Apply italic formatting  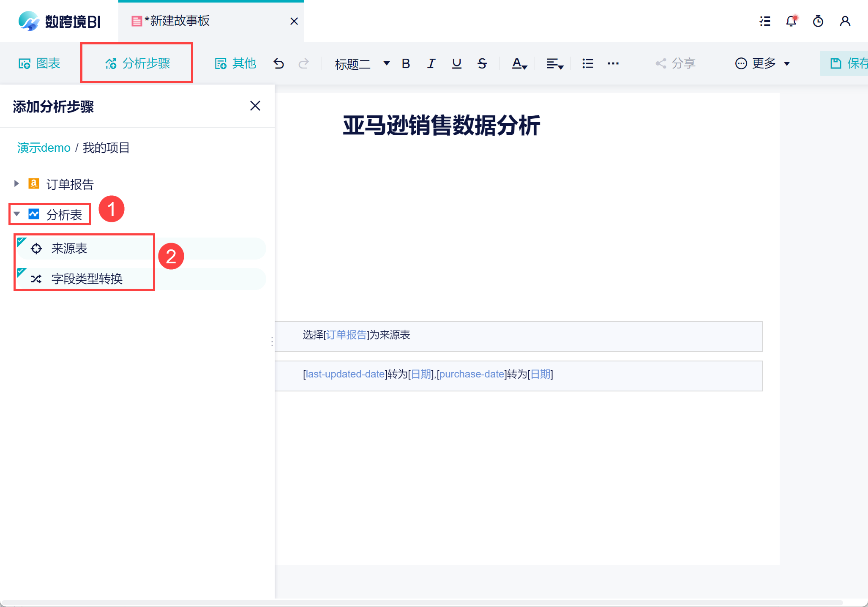tap(431, 63)
